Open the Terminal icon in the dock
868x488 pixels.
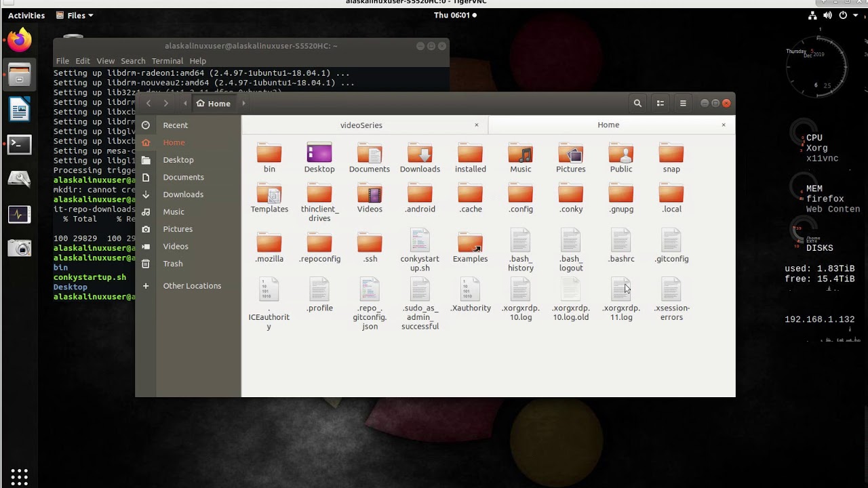[19, 144]
